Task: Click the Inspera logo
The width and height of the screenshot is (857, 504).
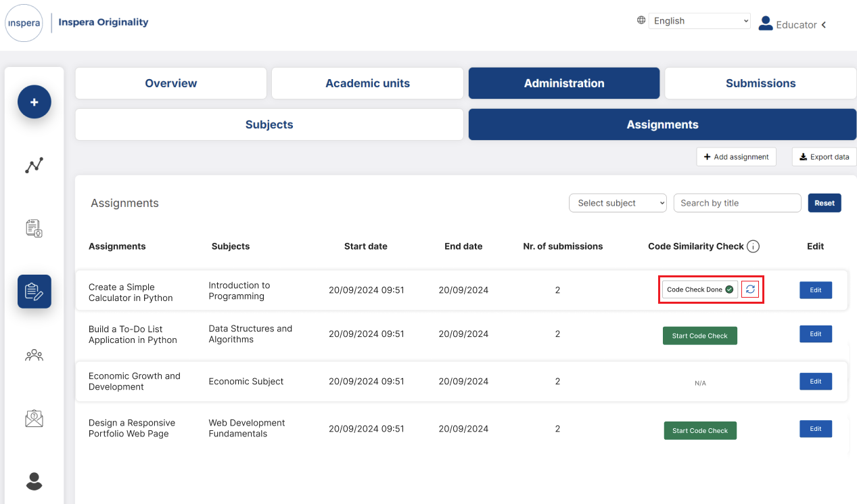Action: tap(24, 23)
